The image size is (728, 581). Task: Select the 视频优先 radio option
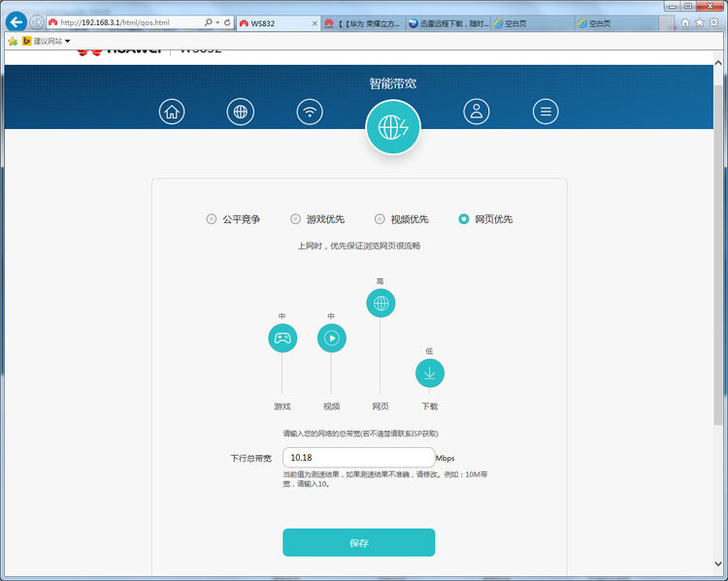(380, 219)
